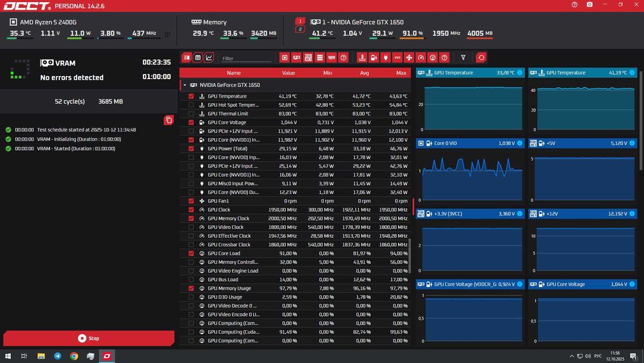Reset min/max values with the refresh icon
The height and width of the screenshot is (363, 644).
click(x=481, y=57)
